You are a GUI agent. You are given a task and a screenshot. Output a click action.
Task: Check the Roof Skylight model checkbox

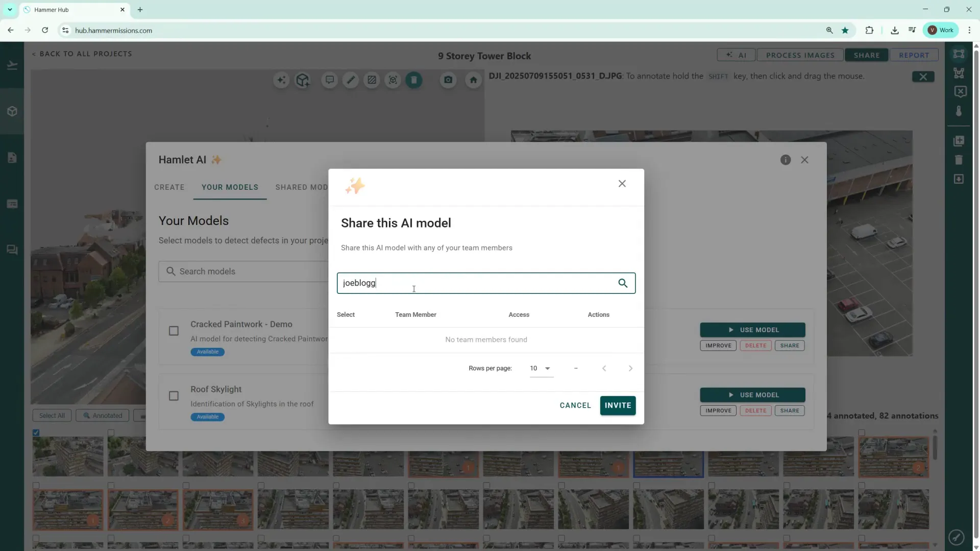[174, 396]
